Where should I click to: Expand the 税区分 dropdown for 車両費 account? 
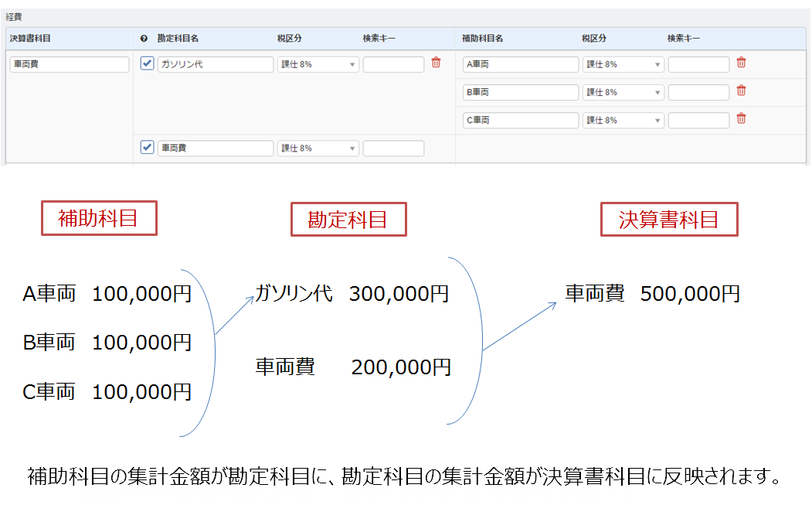[318, 148]
